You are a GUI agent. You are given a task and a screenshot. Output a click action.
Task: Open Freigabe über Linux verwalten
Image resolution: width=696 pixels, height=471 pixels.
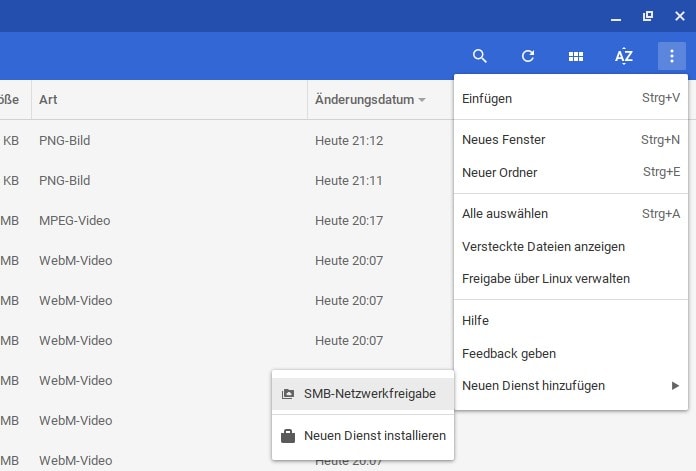[x=545, y=279]
